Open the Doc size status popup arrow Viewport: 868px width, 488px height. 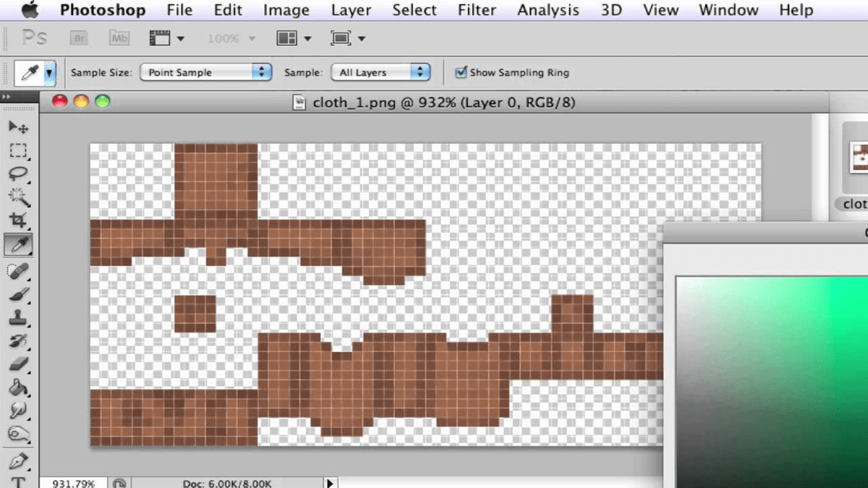click(x=330, y=483)
